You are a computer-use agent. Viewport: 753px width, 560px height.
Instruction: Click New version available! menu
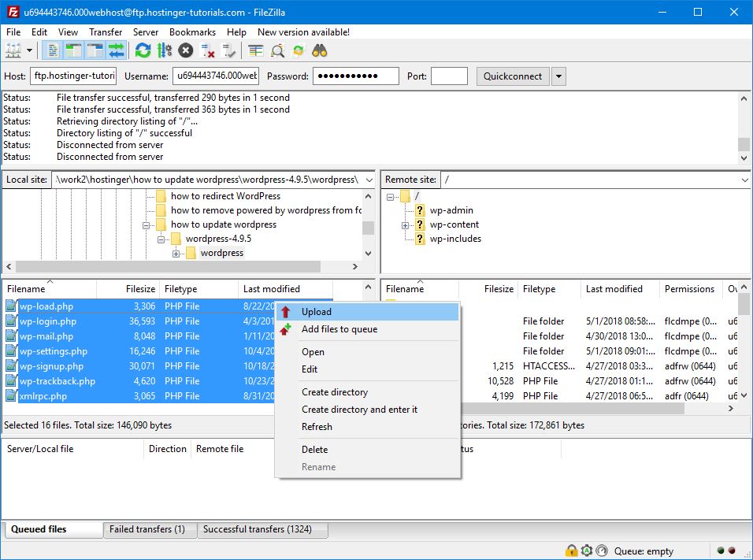pos(303,32)
